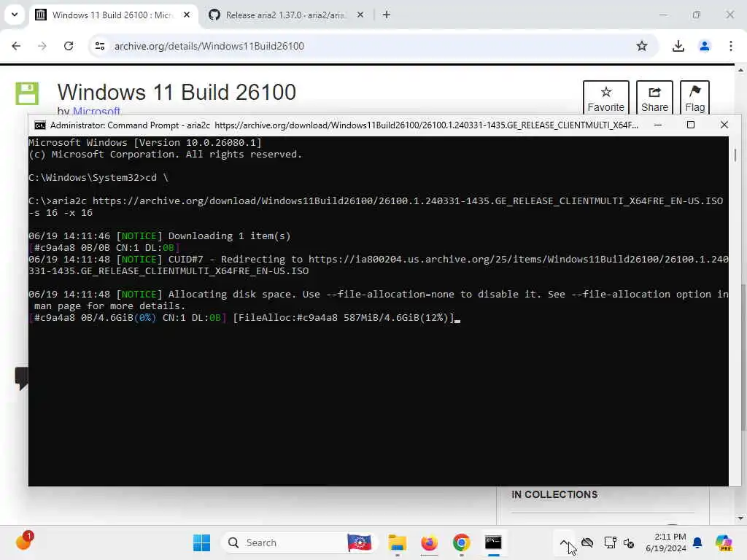Open Firefox from the taskbar
747x560 pixels.
(x=429, y=542)
